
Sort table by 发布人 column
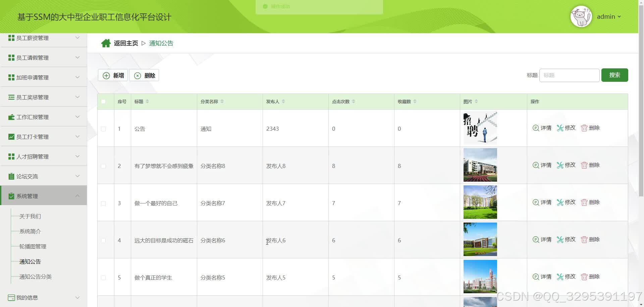[x=283, y=102]
